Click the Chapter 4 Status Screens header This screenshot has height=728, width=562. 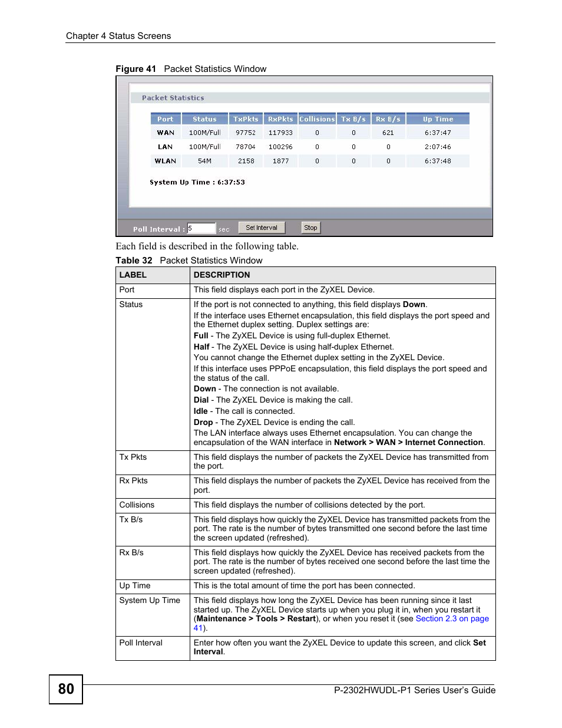coord(118,36)
